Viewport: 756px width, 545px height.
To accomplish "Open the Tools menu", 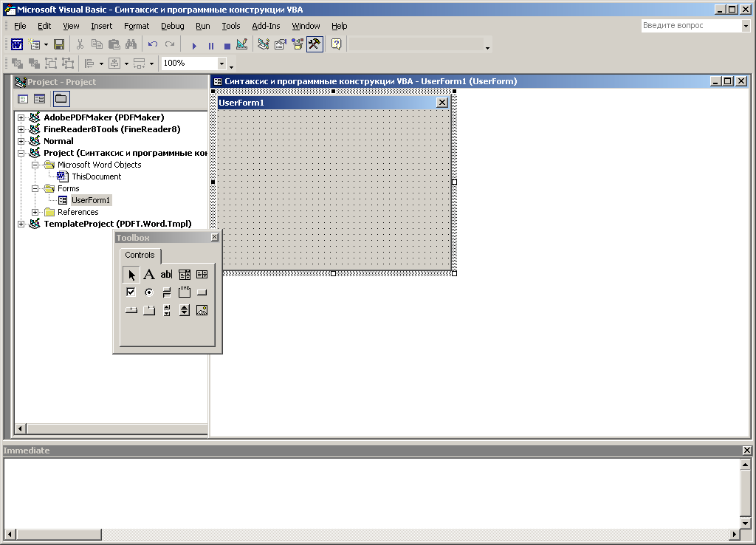I will 231,26.
